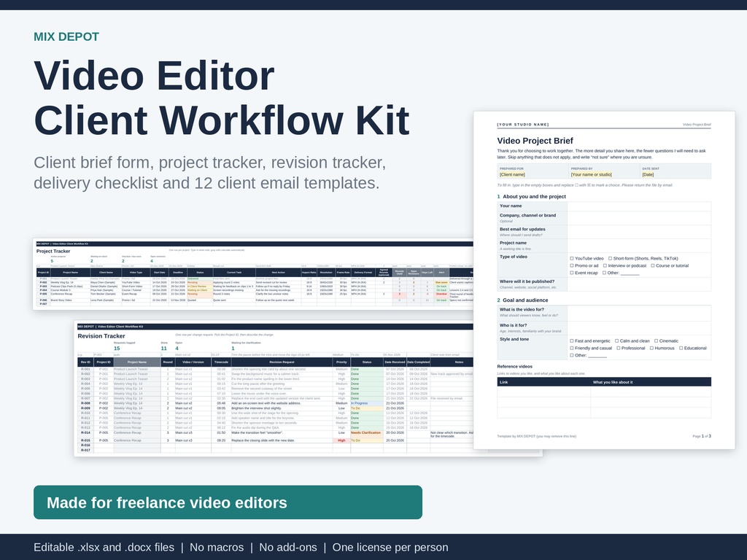Click the [YOUR STUDIO NAME] header text
Image resolution: width=747 pixels, height=560 pixels.
[523, 125]
